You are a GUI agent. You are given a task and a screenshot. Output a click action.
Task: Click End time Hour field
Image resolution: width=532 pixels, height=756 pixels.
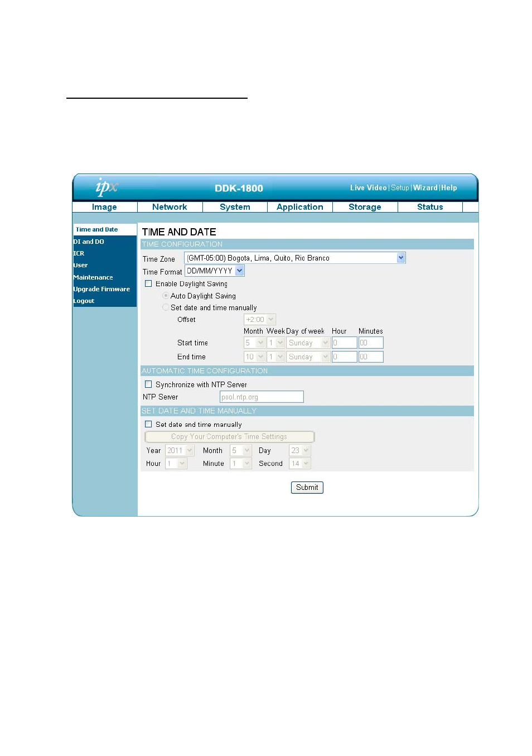[345, 357]
